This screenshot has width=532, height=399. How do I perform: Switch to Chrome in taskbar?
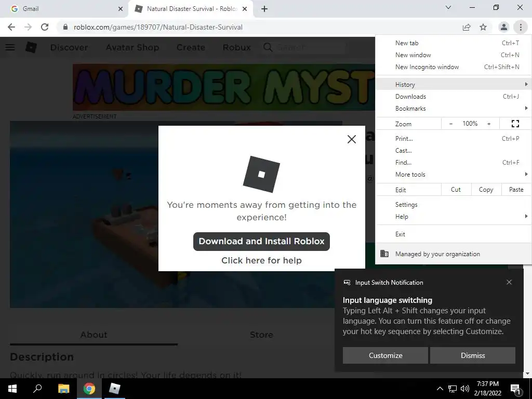(89, 389)
